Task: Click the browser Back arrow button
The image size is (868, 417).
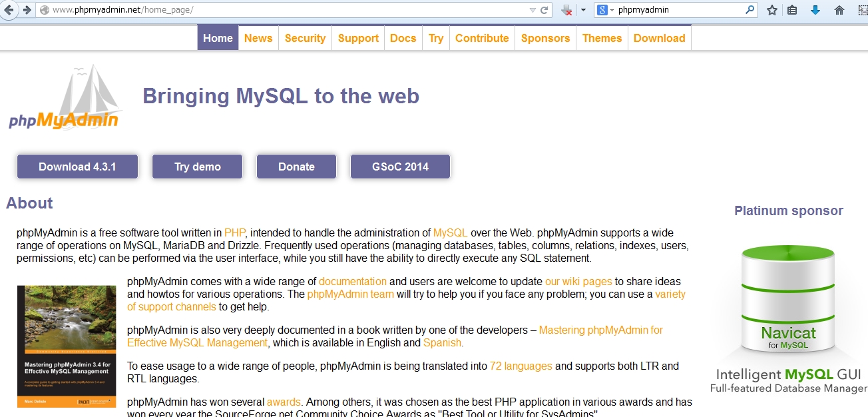Action: click(9, 10)
